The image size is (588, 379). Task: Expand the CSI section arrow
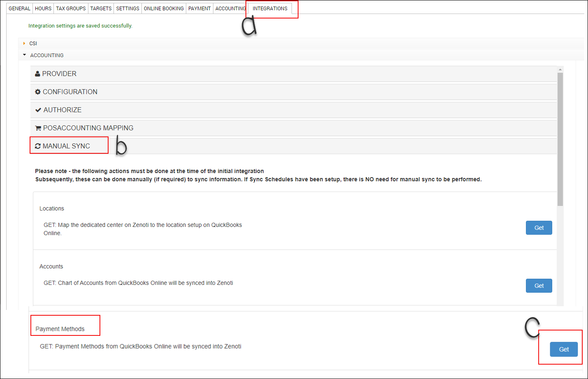pyautogui.click(x=24, y=43)
